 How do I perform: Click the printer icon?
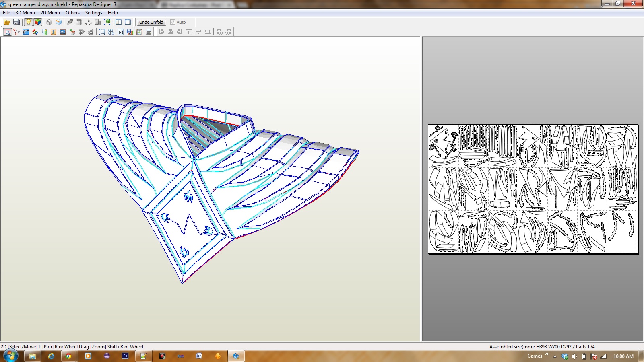point(149,32)
